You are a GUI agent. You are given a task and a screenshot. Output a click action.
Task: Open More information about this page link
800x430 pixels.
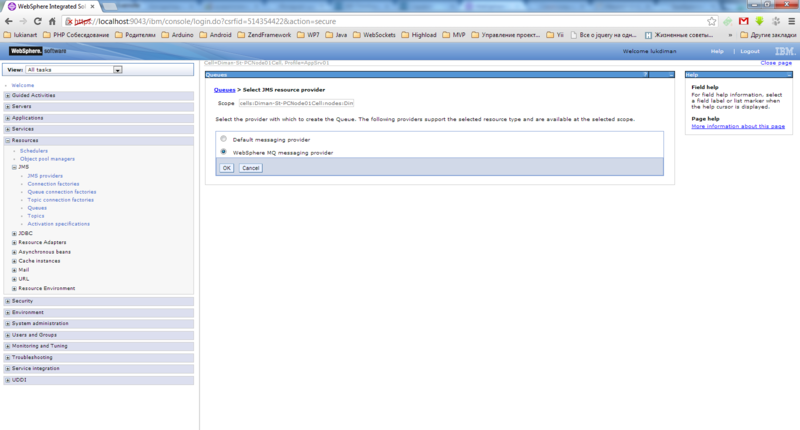click(738, 127)
